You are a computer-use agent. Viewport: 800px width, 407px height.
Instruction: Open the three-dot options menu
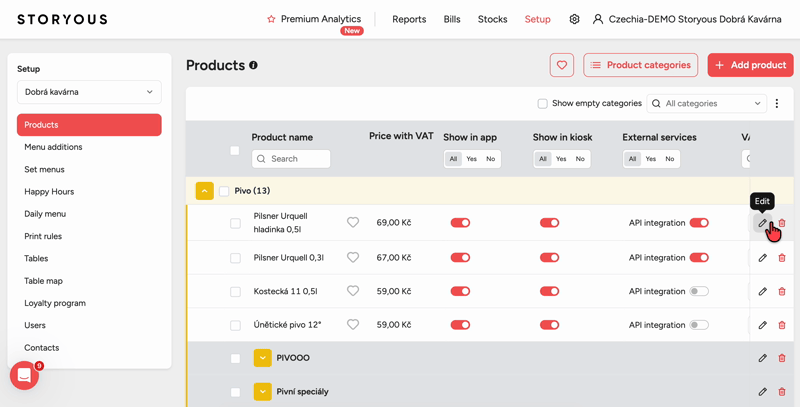pyautogui.click(x=777, y=104)
